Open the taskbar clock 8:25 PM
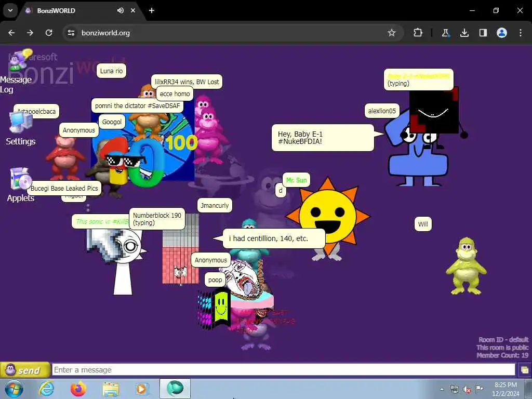Viewport: 532px width, 399px height. (x=506, y=389)
